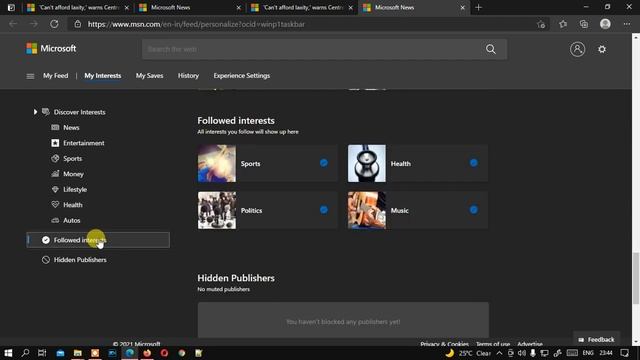Image resolution: width=640 pixels, height=360 pixels.
Task: Open the Sports interest thumbnail
Action: pos(217,163)
